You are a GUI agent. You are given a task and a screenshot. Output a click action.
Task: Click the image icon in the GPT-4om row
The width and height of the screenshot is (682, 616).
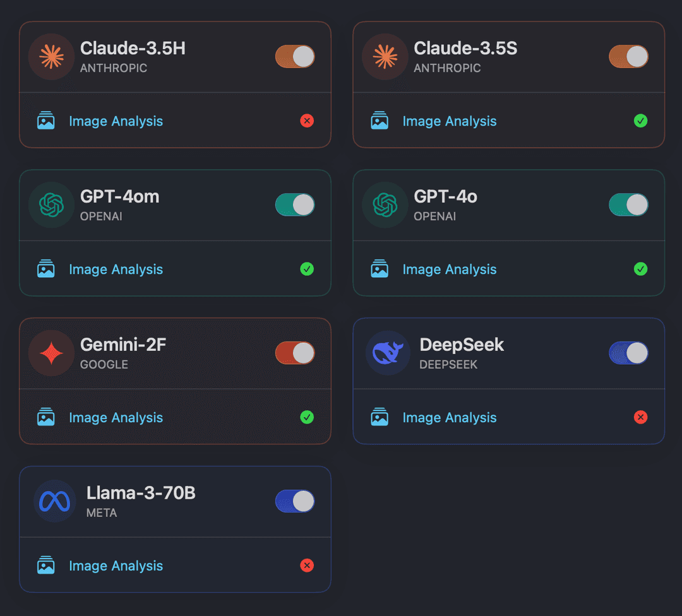point(45,269)
